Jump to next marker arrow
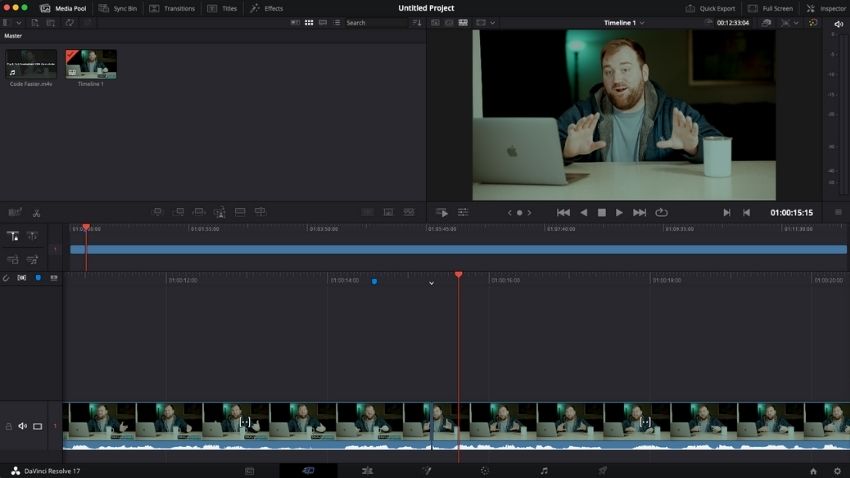850x478 pixels. pyautogui.click(x=530, y=213)
